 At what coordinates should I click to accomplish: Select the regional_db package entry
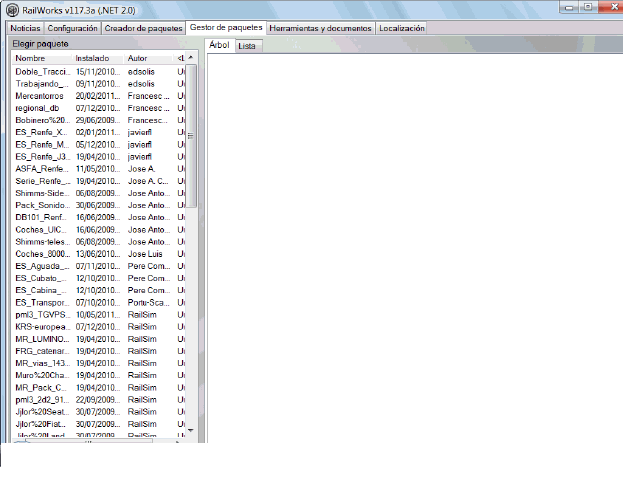(x=38, y=108)
